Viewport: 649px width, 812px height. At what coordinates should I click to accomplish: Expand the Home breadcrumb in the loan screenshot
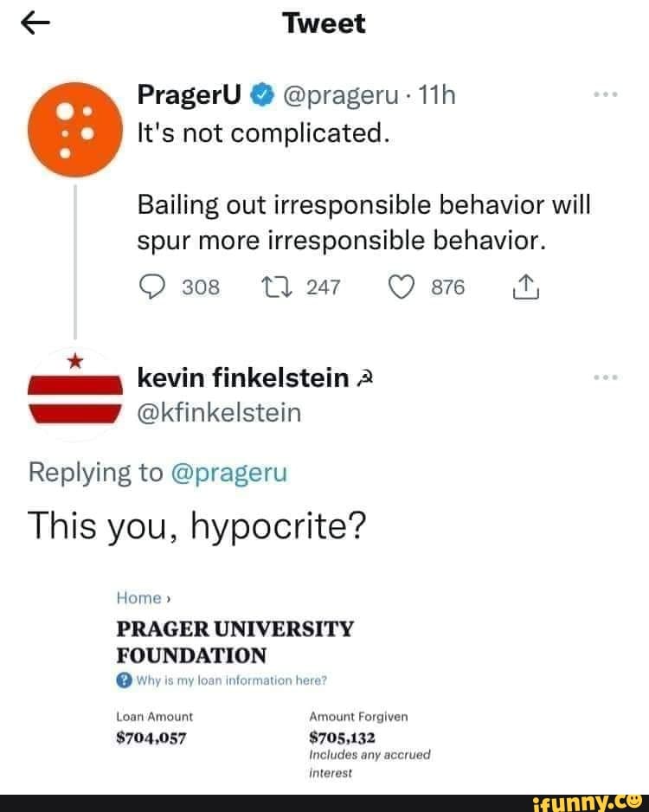tap(138, 597)
